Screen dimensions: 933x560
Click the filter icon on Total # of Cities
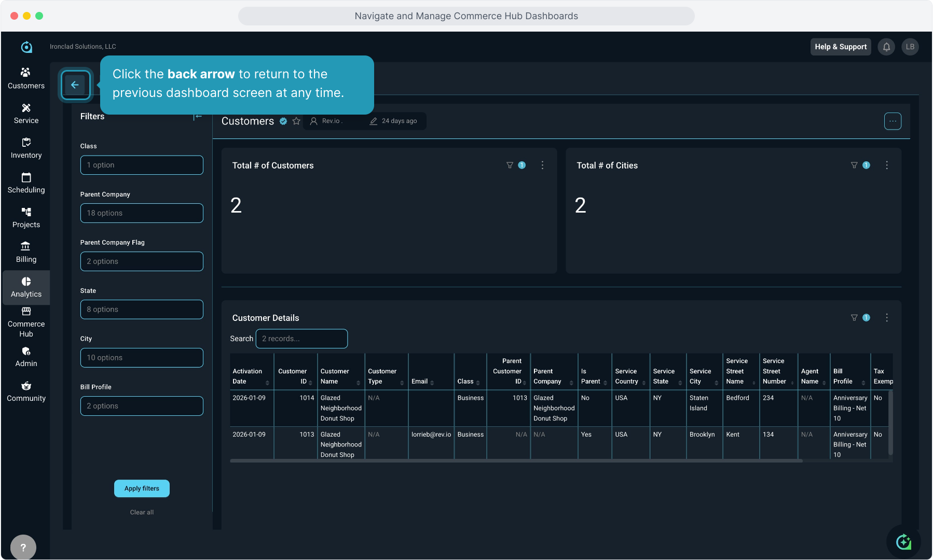854,165
